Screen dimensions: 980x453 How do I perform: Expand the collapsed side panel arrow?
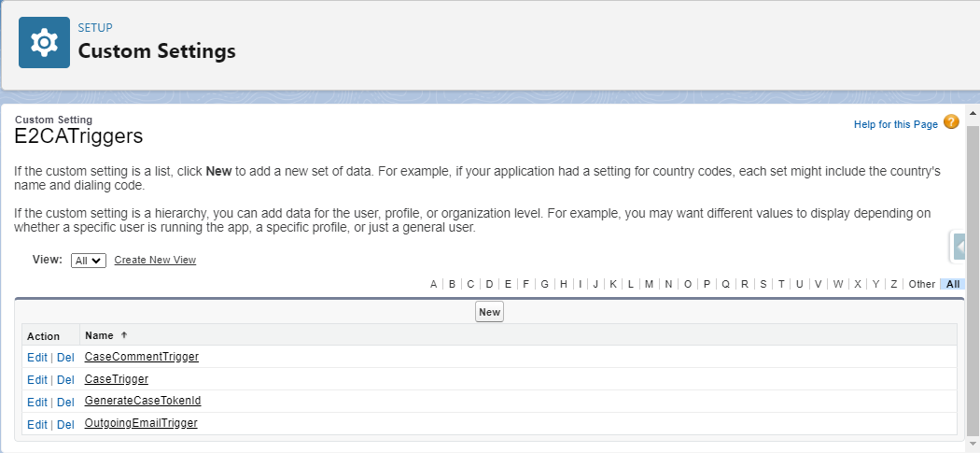point(959,246)
